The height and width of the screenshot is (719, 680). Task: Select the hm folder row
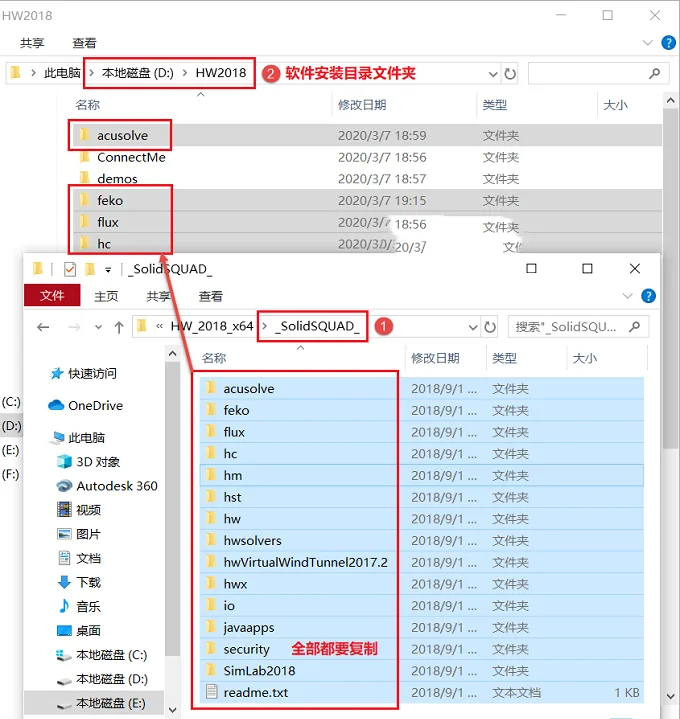pyautogui.click(x=421, y=475)
